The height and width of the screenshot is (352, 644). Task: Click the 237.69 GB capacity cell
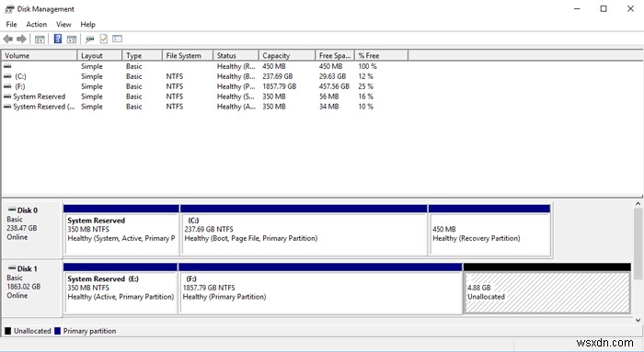click(278, 76)
